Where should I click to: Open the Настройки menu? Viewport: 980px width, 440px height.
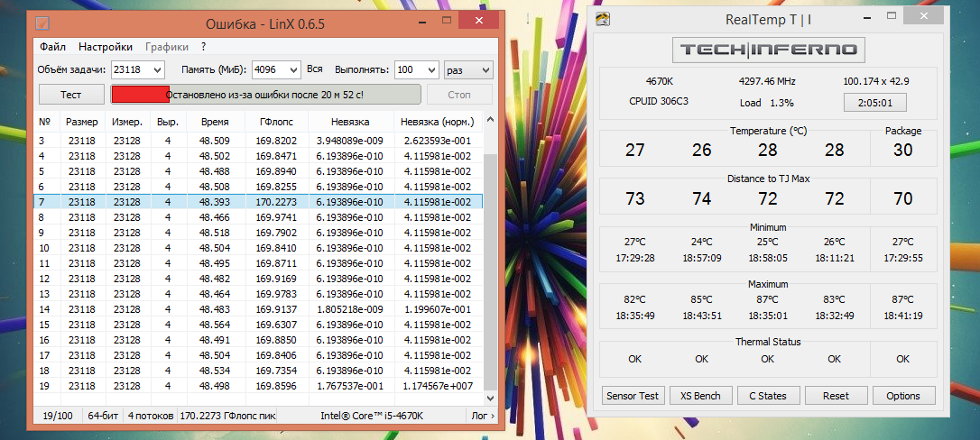106,47
